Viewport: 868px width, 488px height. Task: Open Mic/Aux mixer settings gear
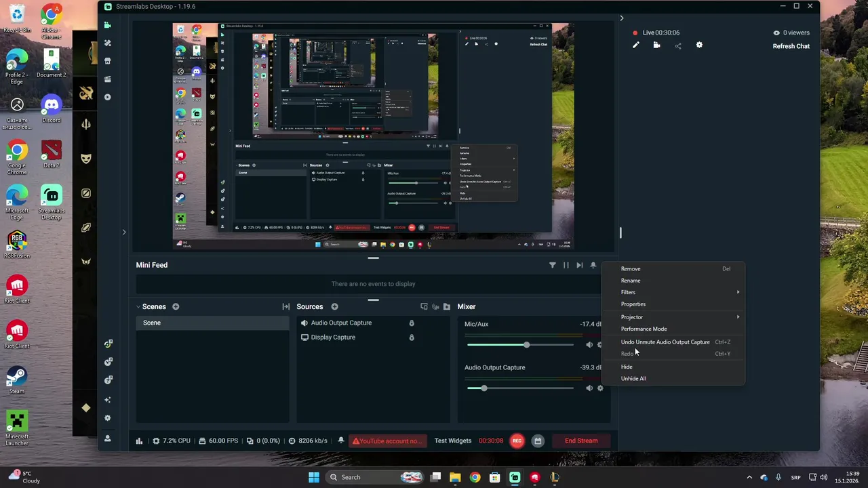(600, 345)
